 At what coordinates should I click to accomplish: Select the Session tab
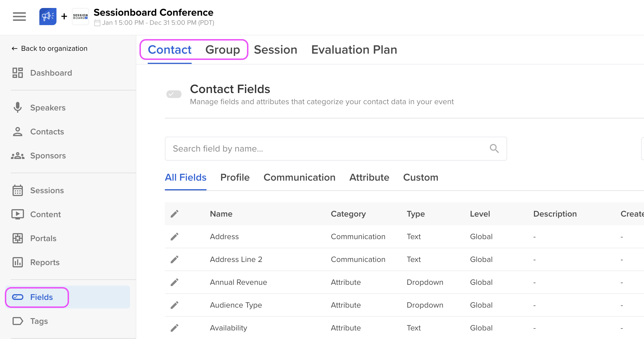tap(276, 50)
